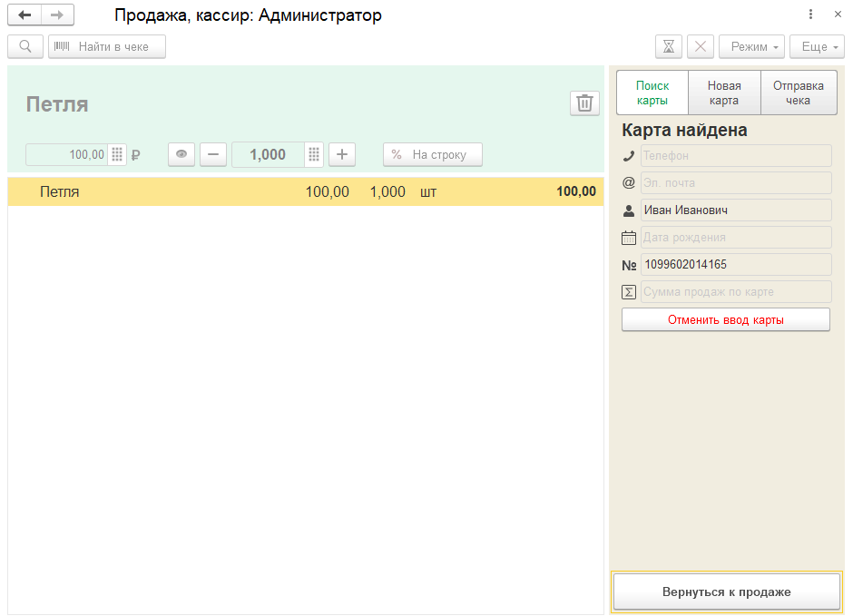This screenshot has width=853, height=616.
Task: Click the magnifier search icon button
Action: [25, 46]
